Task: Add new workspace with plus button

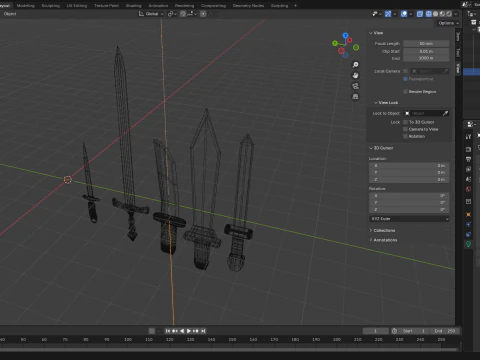Action: 295,5
